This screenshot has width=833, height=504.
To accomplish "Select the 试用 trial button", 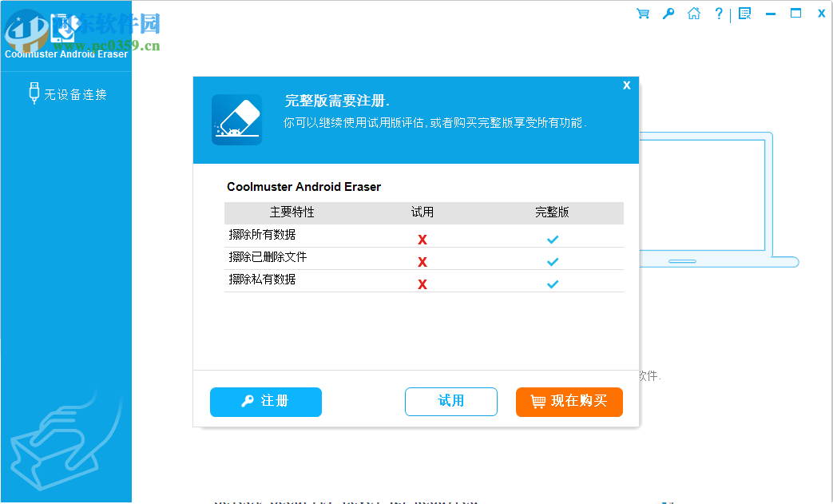I will [450, 402].
